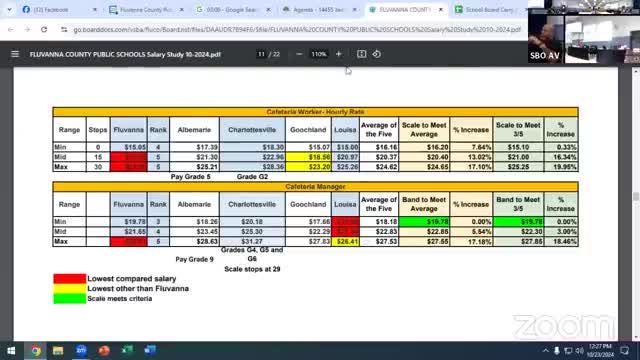Open the taskbar clock and date
Viewport: 640px width, 360px height.
pyautogui.click(x=600, y=351)
